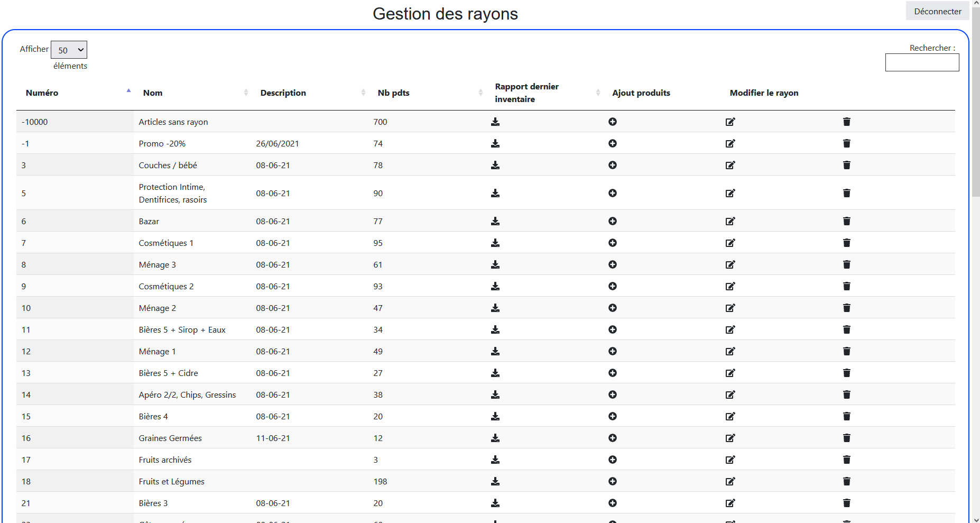Screen dimensions: 980x523
Task: Download report for Bières 5 + Cidre
Action: 495,373
